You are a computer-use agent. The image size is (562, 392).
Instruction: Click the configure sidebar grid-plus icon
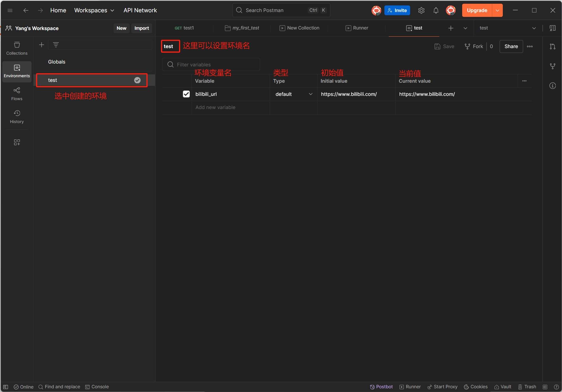click(17, 142)
